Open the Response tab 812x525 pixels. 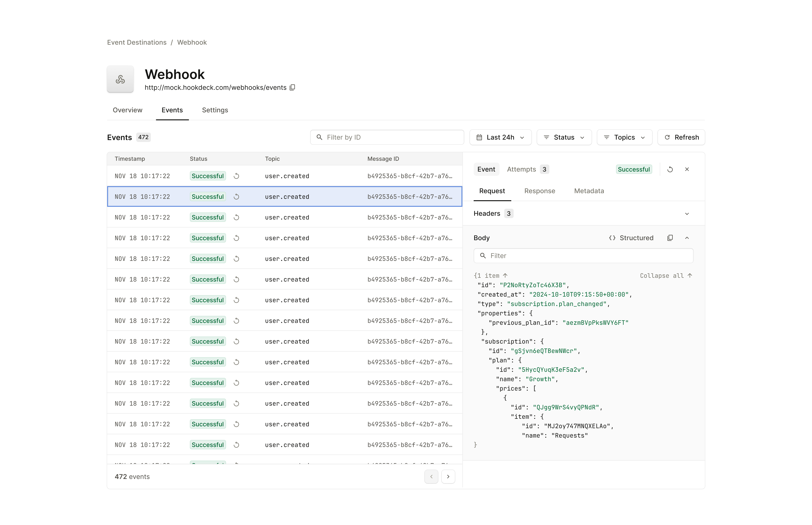point(539,191)
